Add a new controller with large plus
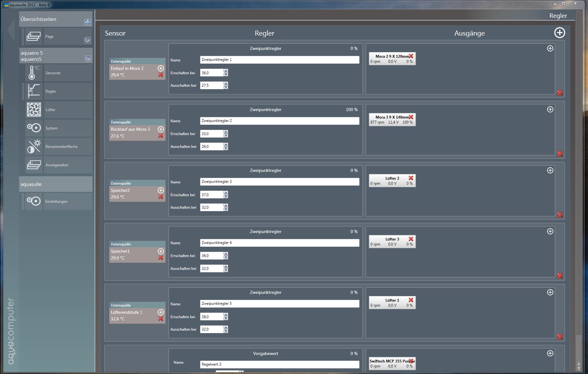Image resolution: width=588 pixels, height=374 pixels. 560,33
